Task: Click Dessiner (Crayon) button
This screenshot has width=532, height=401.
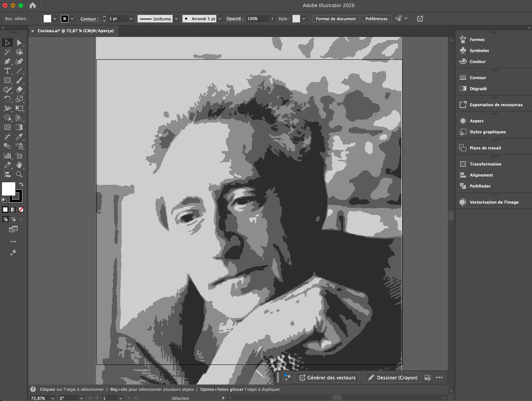Action: click(x=392, y=377)
